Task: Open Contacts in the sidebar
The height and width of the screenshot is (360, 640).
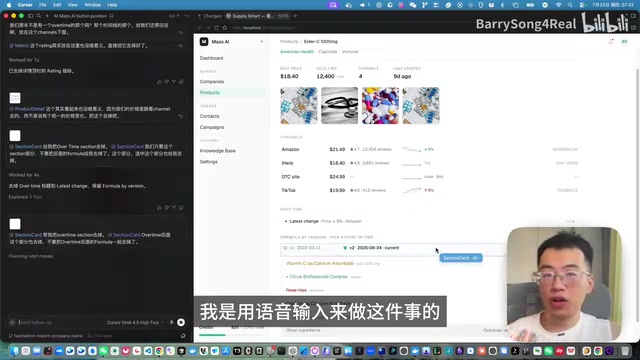Action: (x=209, y=116)
